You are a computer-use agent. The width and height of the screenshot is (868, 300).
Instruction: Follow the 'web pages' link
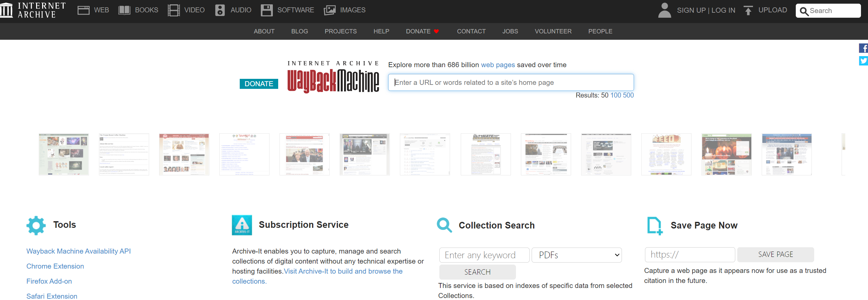(497, 65)
